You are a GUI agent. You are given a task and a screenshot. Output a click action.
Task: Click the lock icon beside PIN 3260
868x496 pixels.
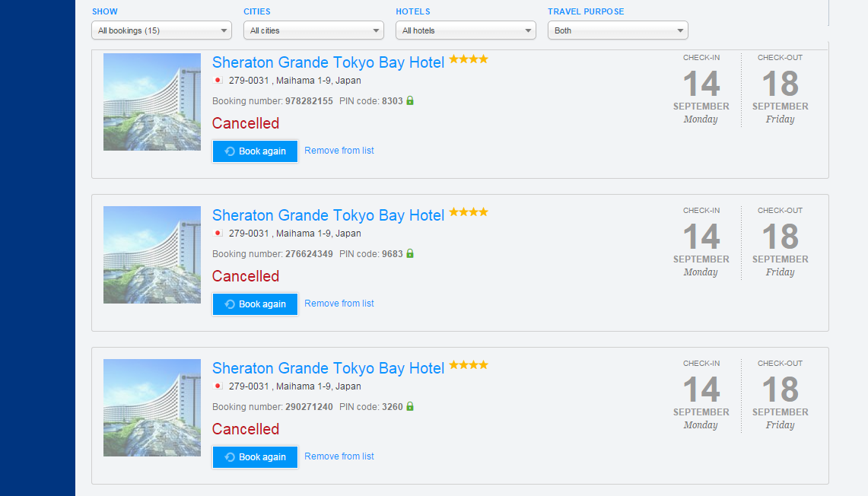tap(410, 405)
